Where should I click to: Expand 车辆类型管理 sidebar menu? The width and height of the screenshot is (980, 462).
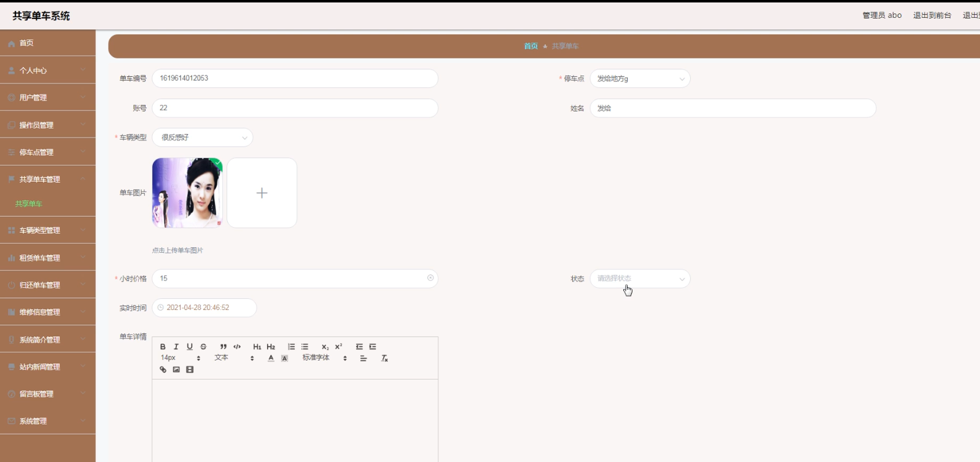(48, 230)
